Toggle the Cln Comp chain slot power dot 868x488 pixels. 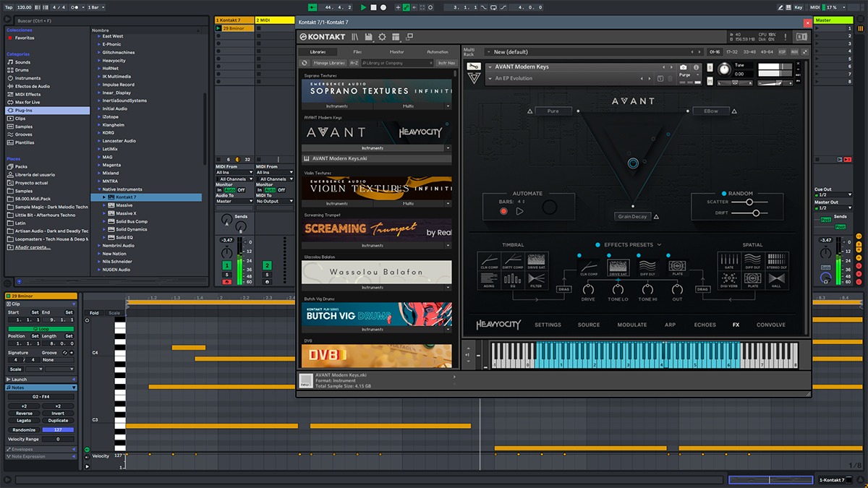click(579, 255)
